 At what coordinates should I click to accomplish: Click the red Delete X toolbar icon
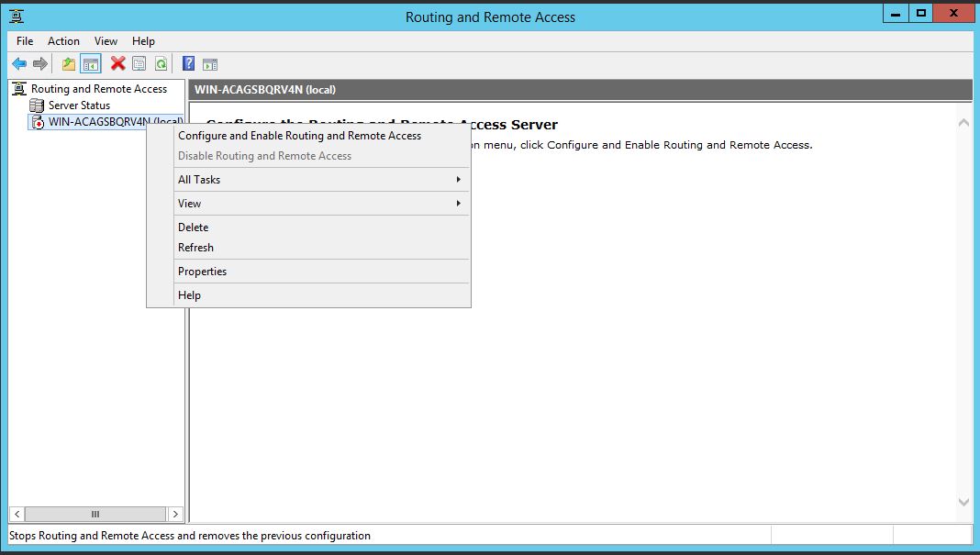pos(117,63)
